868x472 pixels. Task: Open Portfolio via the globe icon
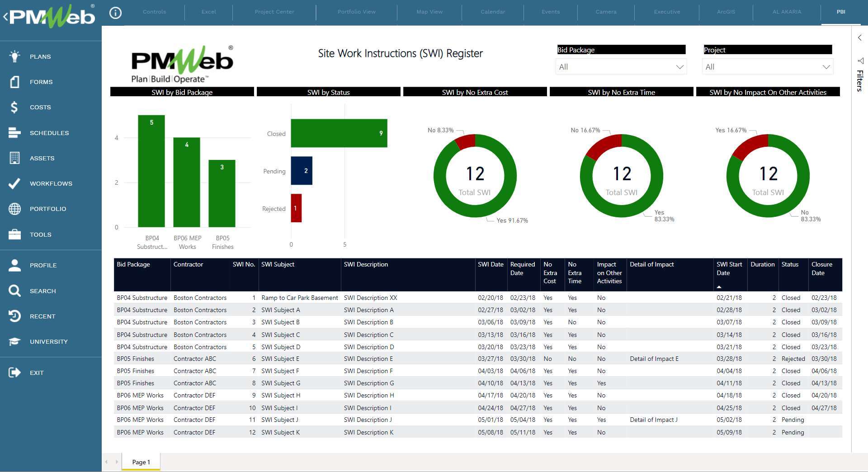(x=14, y=209)
